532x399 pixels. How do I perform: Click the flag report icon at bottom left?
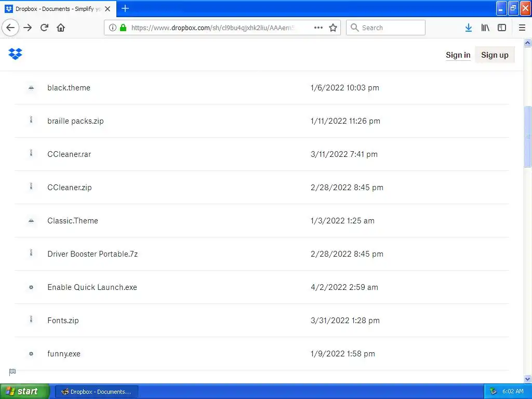coord(12,372)
